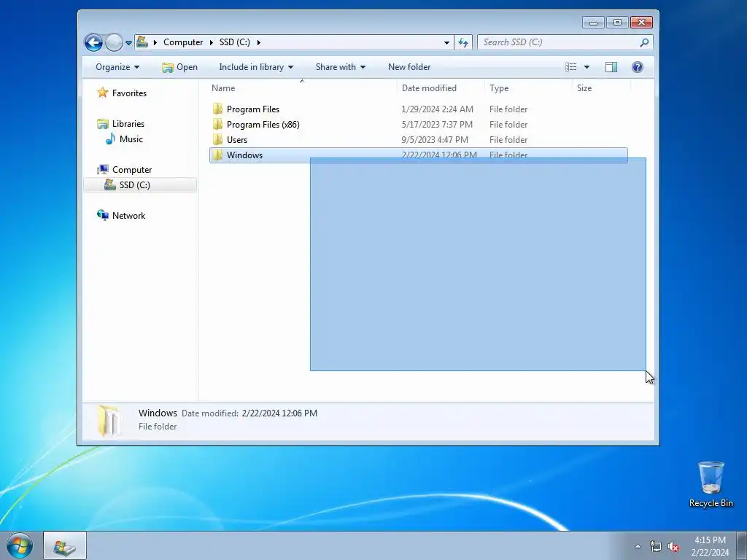
Task: Select Libraries in the navigation pane
Action: tap(128, 124)
